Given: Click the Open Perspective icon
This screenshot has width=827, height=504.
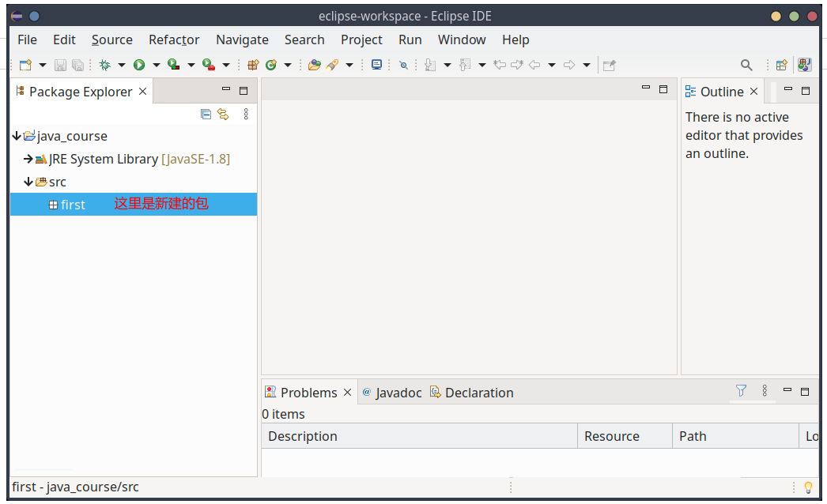Looking at the screenshot, I should point(781,66).
